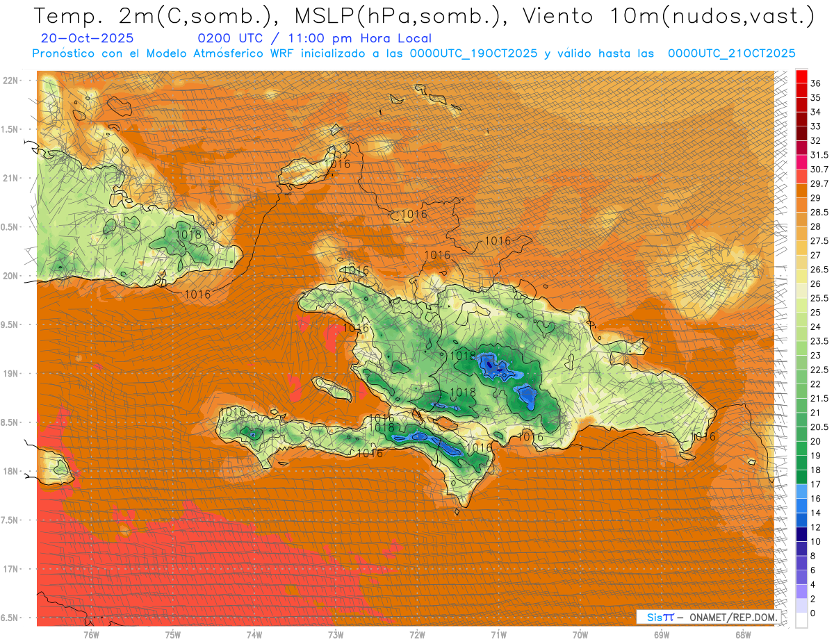834x644 pixels.
Task: Click the legend value '28.5'
Action: tap(819, 213)
